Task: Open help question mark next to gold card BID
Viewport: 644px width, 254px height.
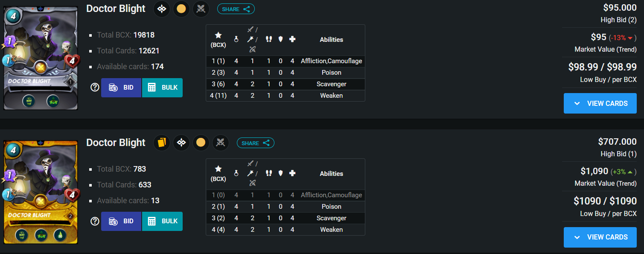Action: pos(95,221)
